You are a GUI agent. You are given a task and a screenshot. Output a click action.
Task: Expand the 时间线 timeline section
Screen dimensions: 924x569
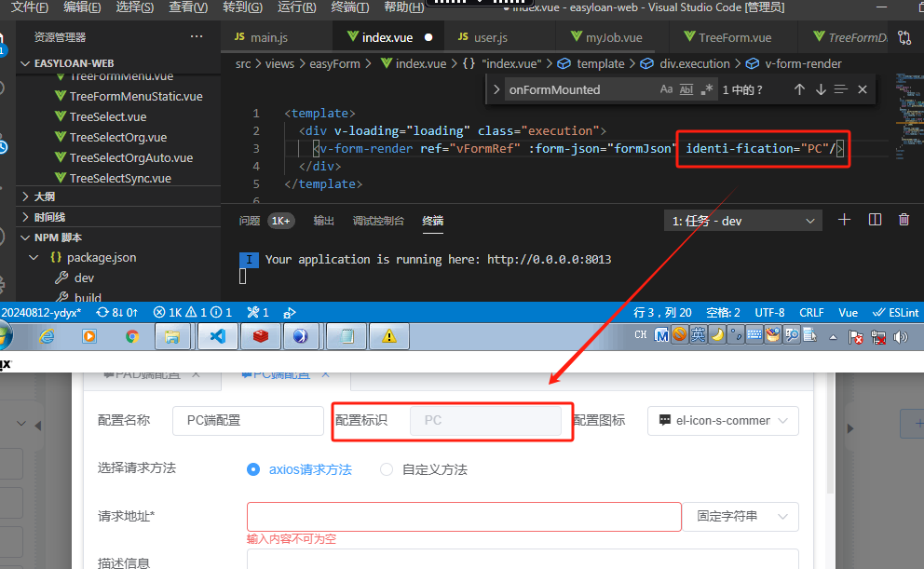coord(49,217)
